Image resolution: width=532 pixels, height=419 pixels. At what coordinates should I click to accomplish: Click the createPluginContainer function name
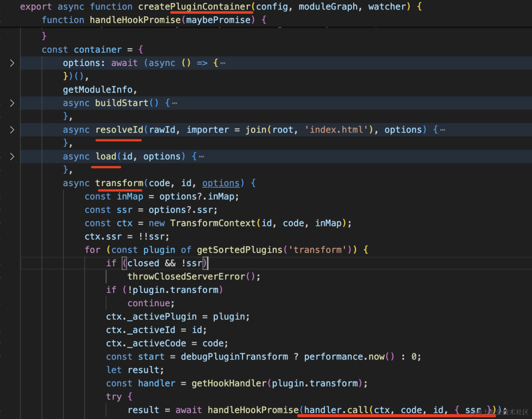(x=195, y=7)
